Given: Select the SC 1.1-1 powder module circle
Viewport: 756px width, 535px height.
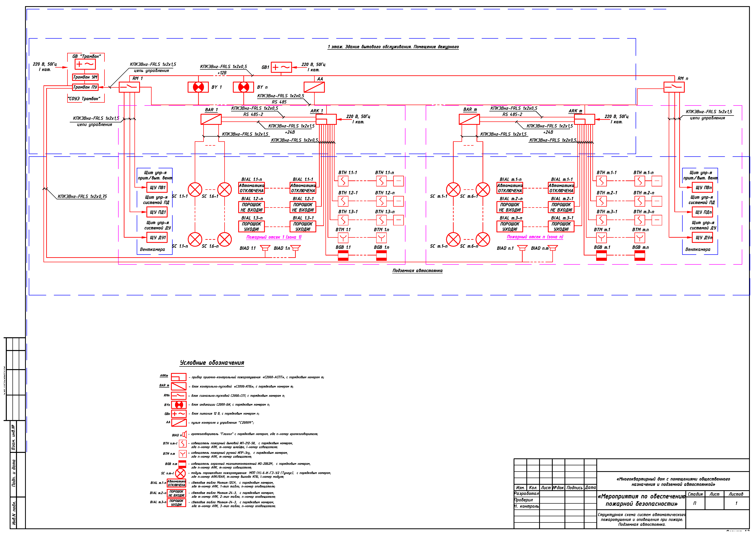Looking at the screenshot, I should 195,190.
